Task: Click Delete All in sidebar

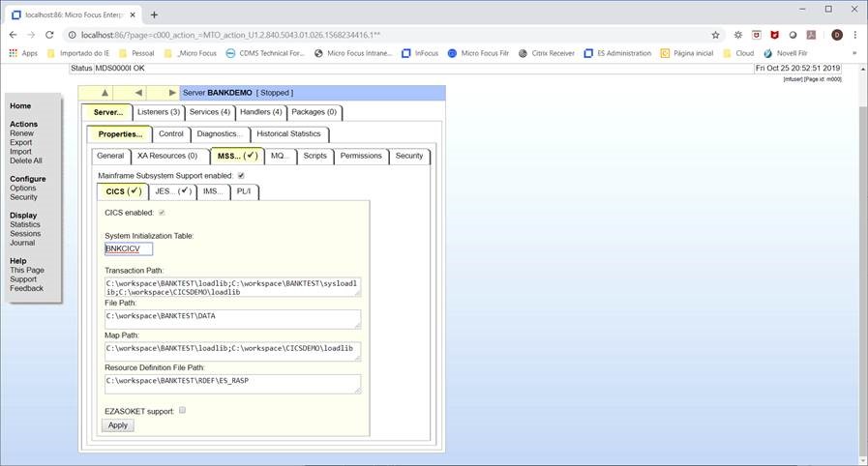Action: (x=26, y=160)
